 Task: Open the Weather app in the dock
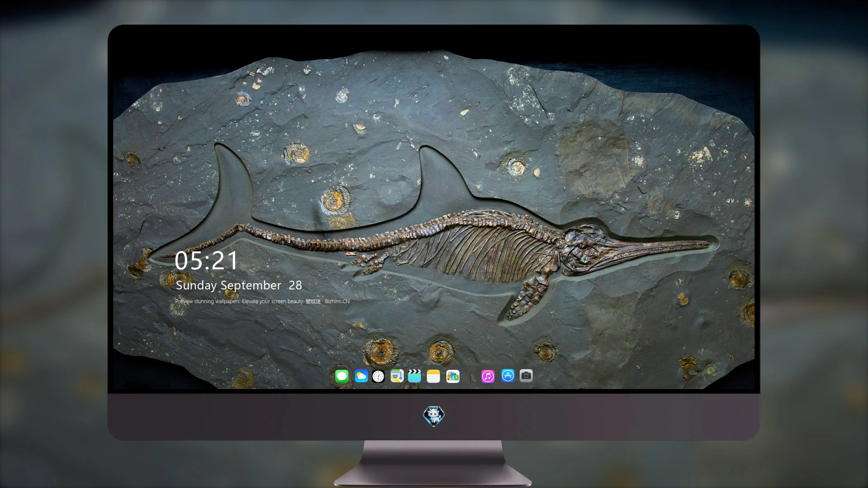coord(361,376)
